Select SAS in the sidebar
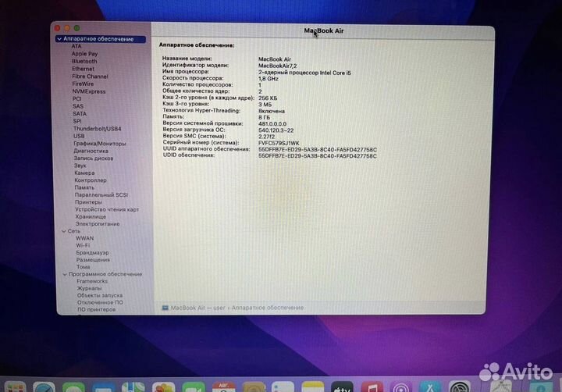The width and height of the screenshot is (562, 392). 78,106
